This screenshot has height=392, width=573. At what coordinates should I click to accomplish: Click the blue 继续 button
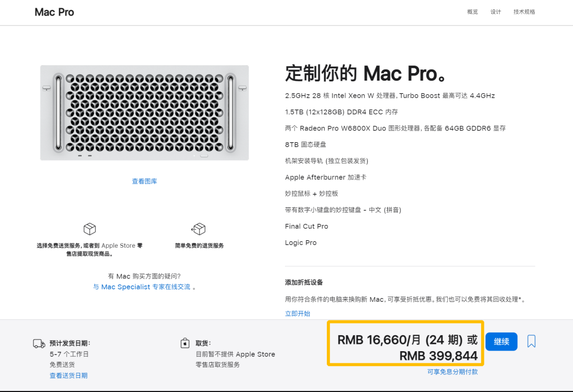(501, 342)
